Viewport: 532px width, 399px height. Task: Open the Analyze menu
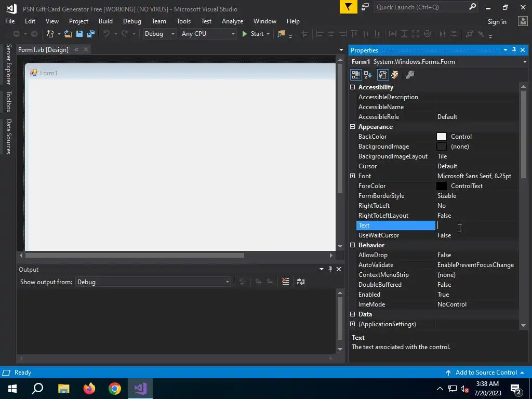click(232, 21)
